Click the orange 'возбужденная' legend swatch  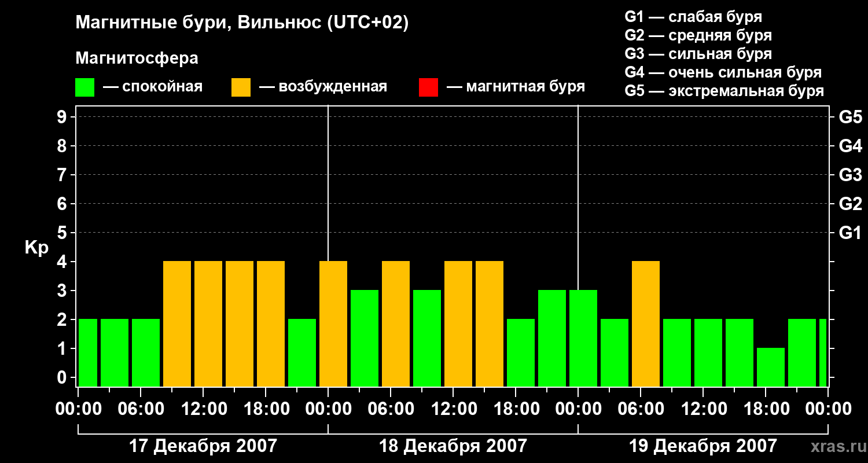241,87
